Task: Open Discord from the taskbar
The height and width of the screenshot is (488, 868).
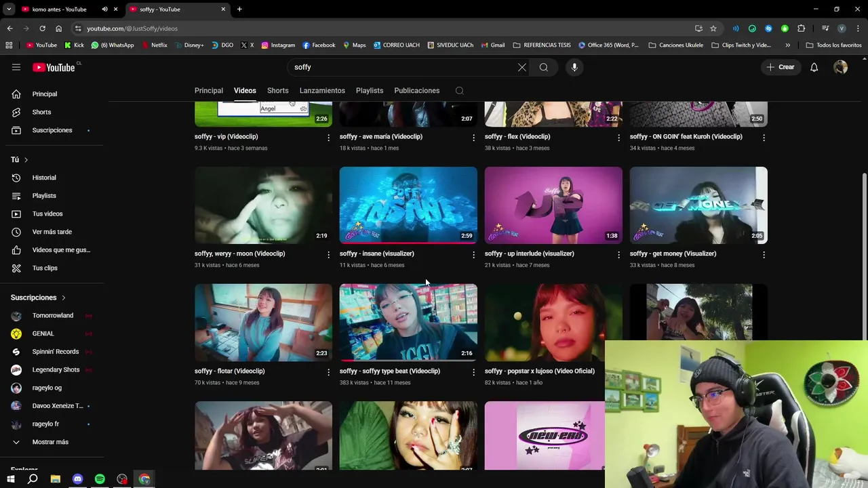Action: [77, 479]
